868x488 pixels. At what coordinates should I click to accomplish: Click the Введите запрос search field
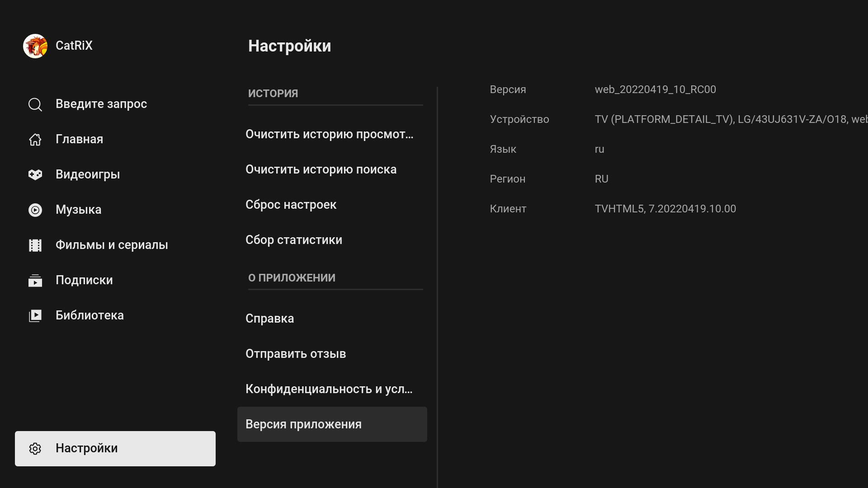click(101, 104)
